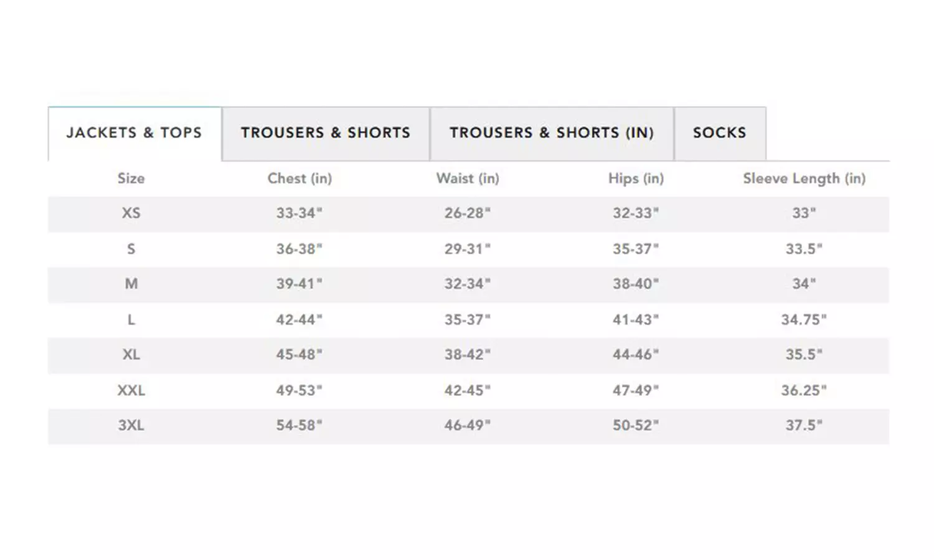Select the SOCKS tab
Viewport: 934px width, 560px height.
tap(719, 133)
